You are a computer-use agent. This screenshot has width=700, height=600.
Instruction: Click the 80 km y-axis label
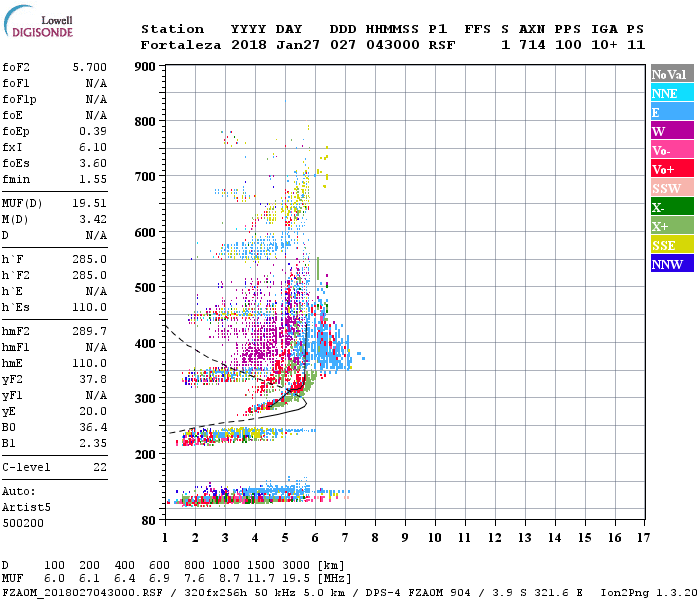[149, 521]
